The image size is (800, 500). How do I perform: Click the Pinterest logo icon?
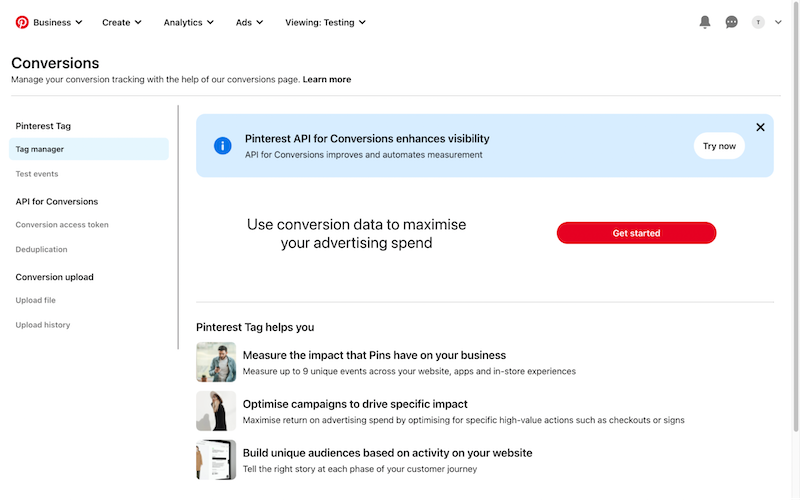(22, 22)
